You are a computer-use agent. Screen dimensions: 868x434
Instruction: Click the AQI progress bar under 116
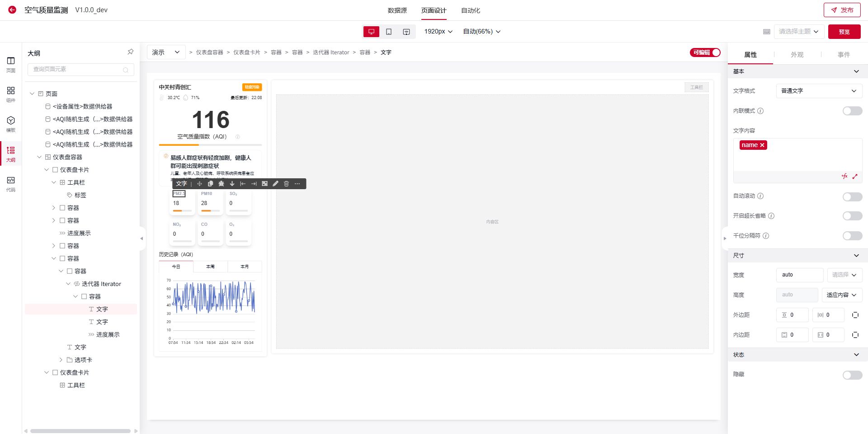(210, 145)
